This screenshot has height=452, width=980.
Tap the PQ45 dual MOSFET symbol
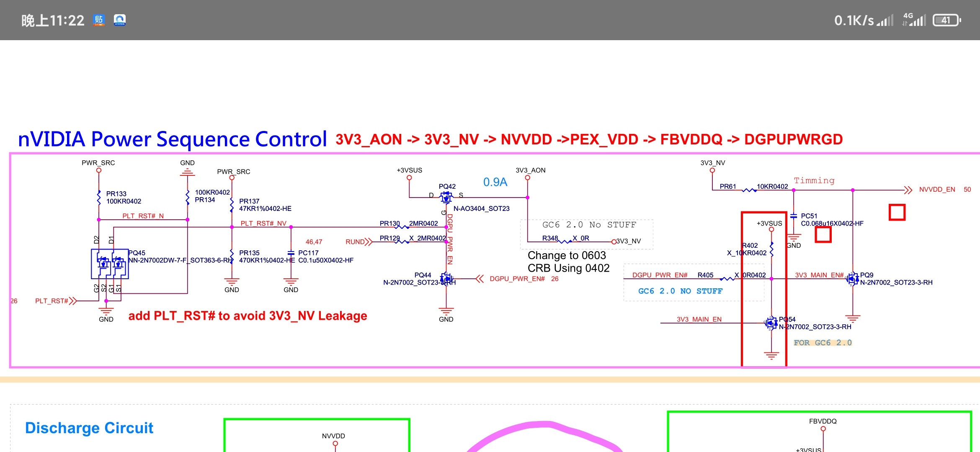[110, 264]
